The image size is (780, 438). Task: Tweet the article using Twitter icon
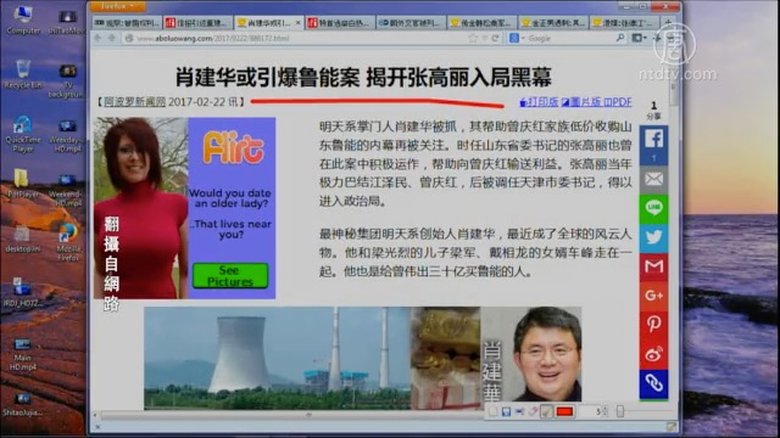tap(653, 237)
